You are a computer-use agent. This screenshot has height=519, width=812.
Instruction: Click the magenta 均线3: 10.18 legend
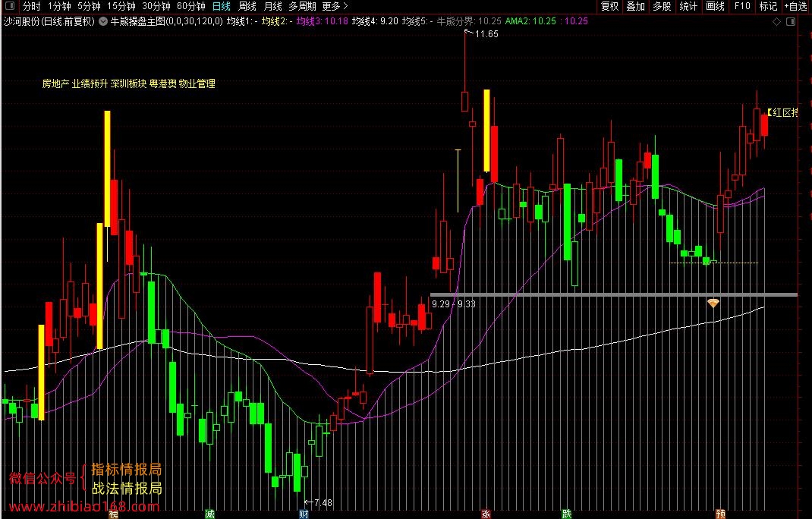coord(322,21)
